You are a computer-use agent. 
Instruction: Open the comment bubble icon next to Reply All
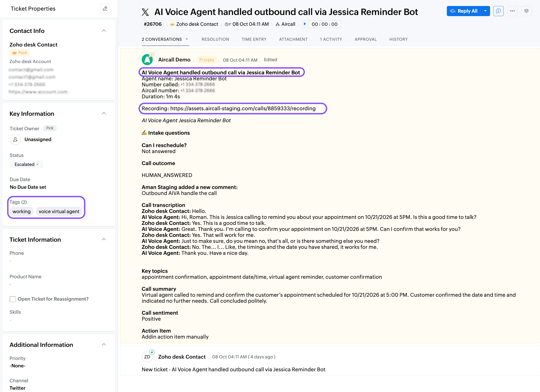tap(498, 11)
